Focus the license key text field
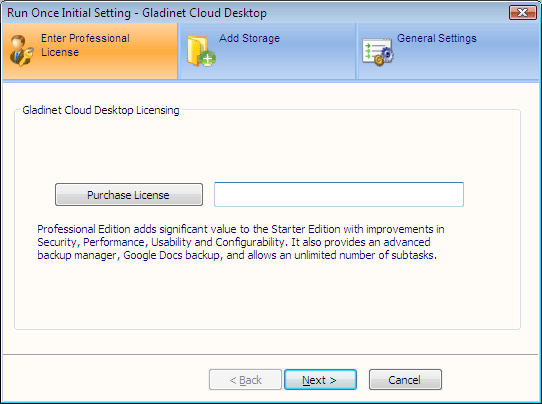This screenshot has width=542, height=404. (339, 195)
